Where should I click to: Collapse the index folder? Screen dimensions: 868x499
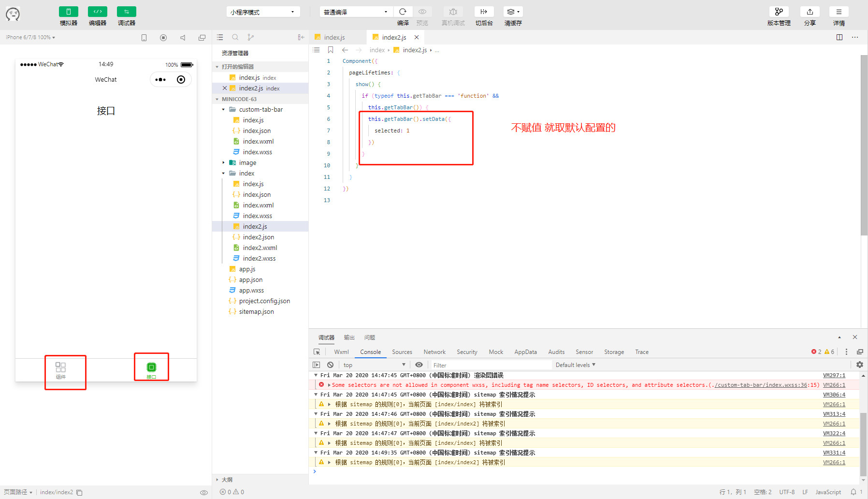point(223,174)
